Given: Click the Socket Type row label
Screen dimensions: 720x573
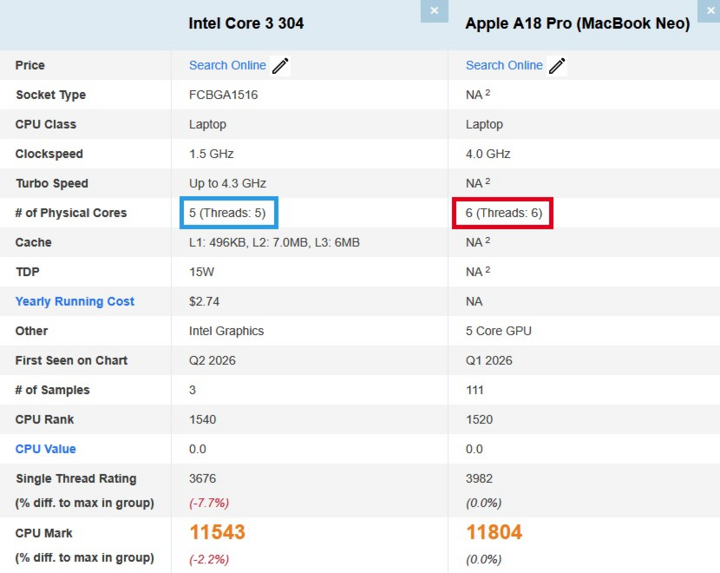Looking at the screenshot, I should (51, 95).
